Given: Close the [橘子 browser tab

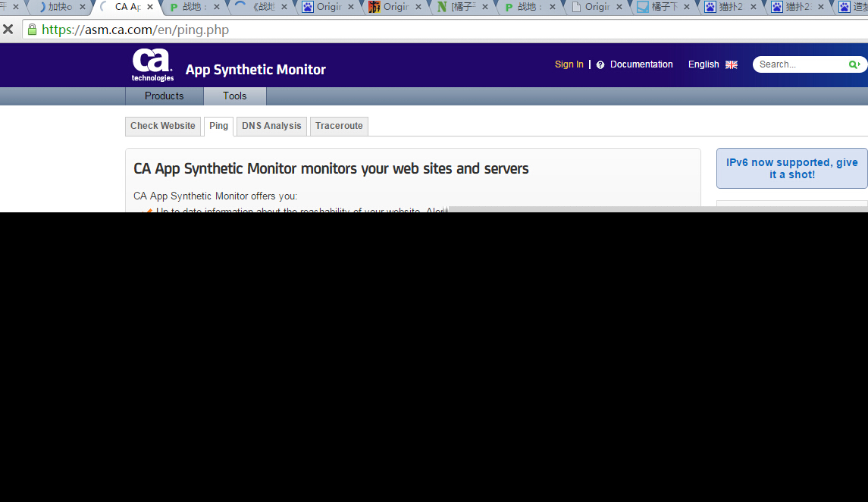Looking at the screenshot, I should point(485,7).
